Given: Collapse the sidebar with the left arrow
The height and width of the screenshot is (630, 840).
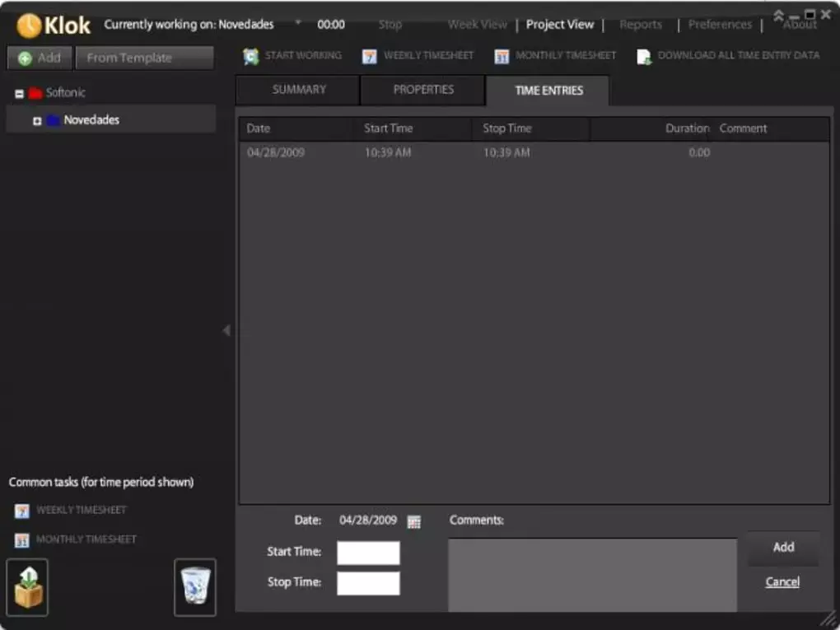Looking at the screenshot, I should tap(226, 330).
